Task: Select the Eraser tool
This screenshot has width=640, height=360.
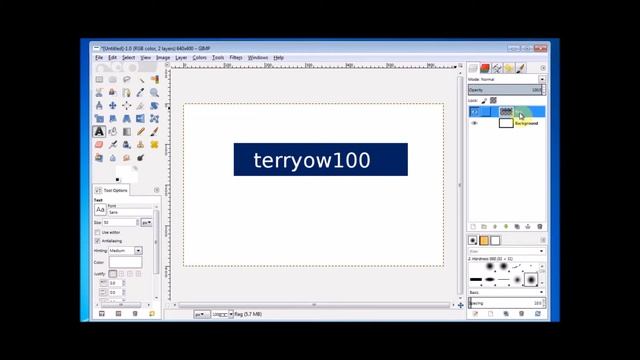Action: (99, 145)
